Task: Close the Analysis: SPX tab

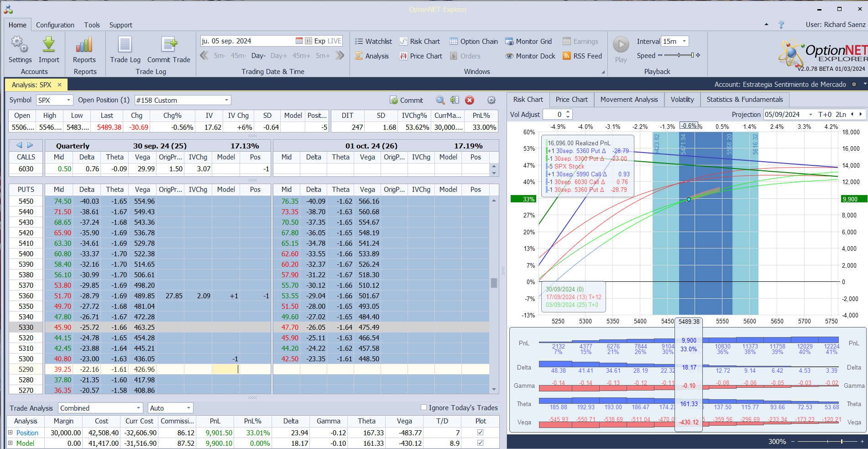Action: point(59,85)
